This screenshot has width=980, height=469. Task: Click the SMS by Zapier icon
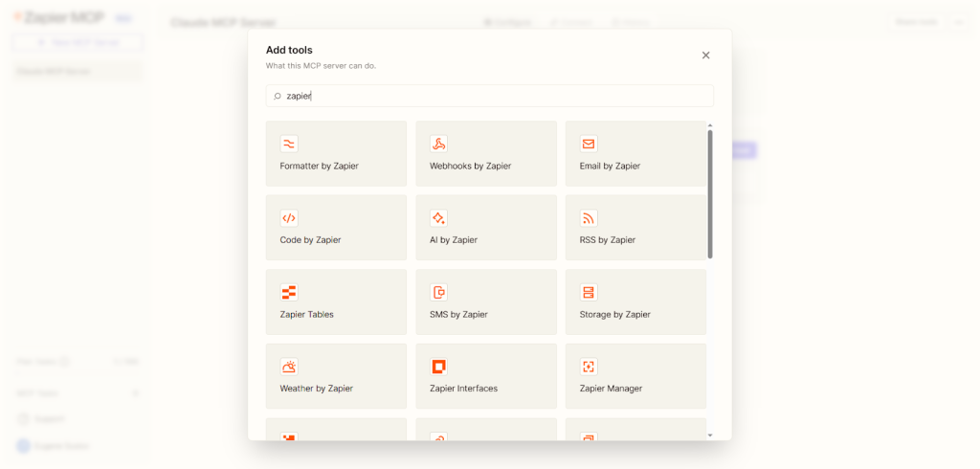coord(439,292)
